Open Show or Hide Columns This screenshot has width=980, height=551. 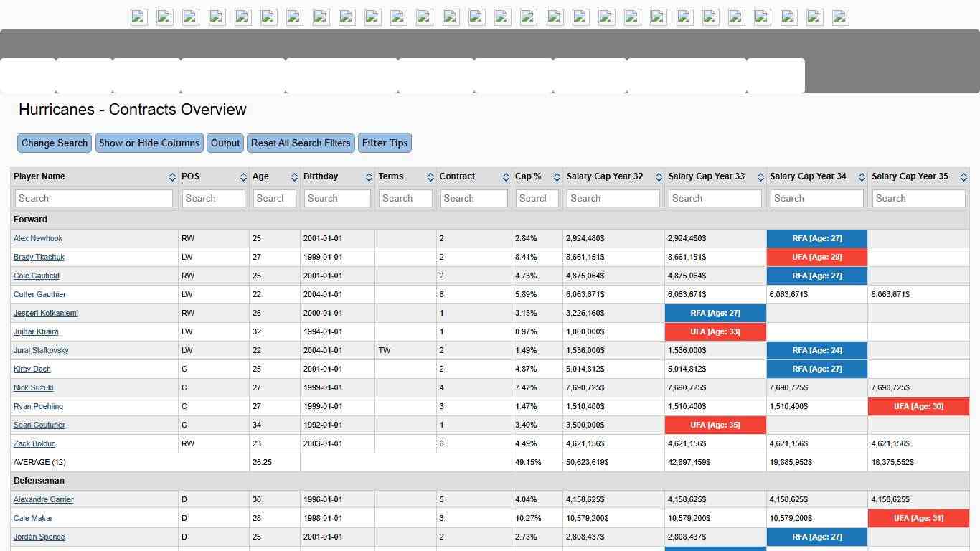tap(149, 143)
